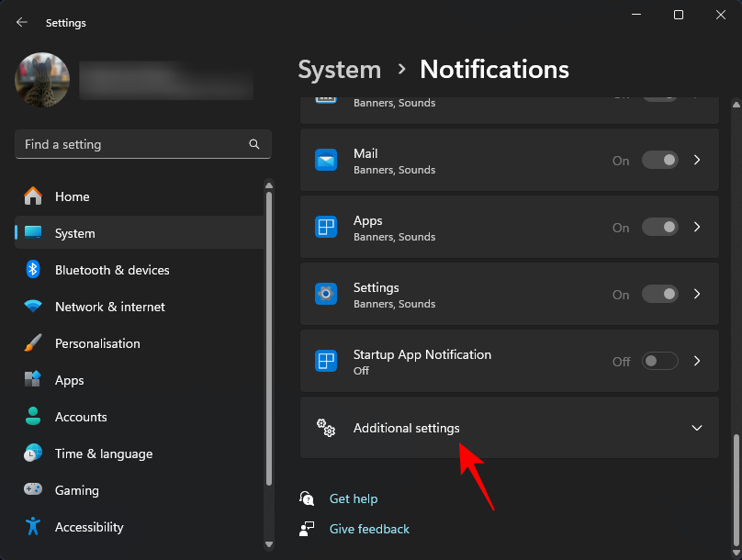742x560 pixels.
Task: Click the main pane scrollbar down arrow
Action: pos(736,553)
